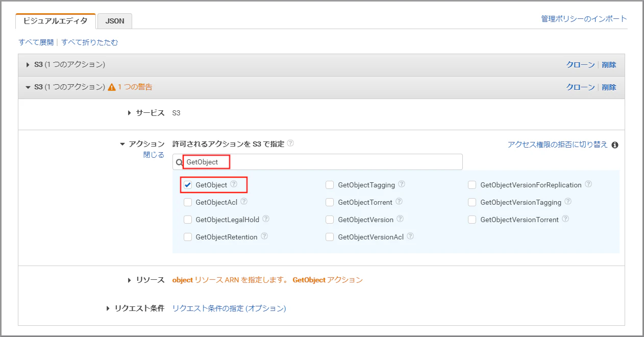Click the S3 value beside サービス
The image size is (644, 337).
pyautogui.click(x=177, y=113)
